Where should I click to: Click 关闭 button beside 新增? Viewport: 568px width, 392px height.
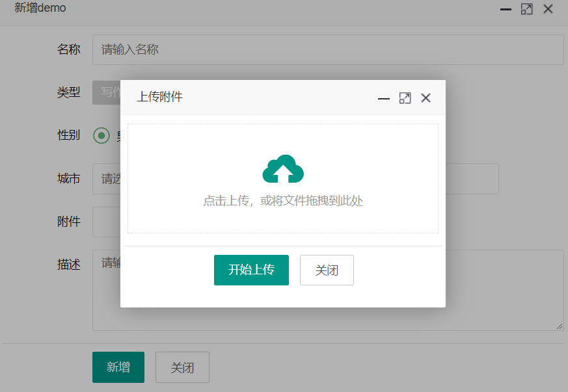(182, 367)
